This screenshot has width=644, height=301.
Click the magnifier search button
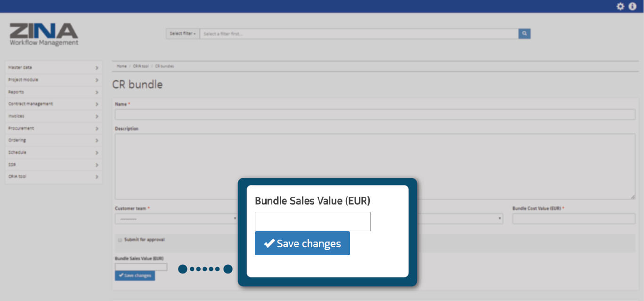point(524,33)
